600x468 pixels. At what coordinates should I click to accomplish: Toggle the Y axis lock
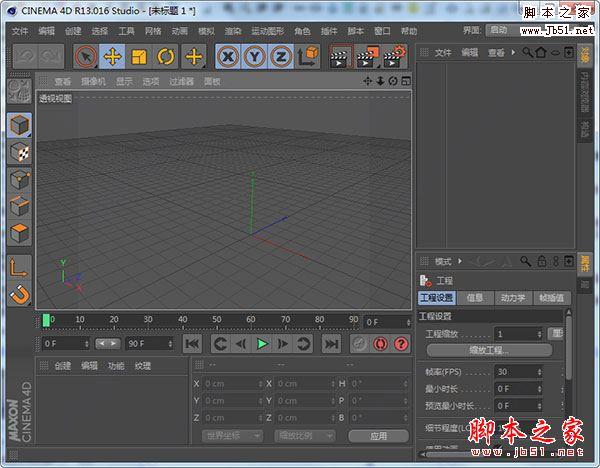click(x=255, y=58)
